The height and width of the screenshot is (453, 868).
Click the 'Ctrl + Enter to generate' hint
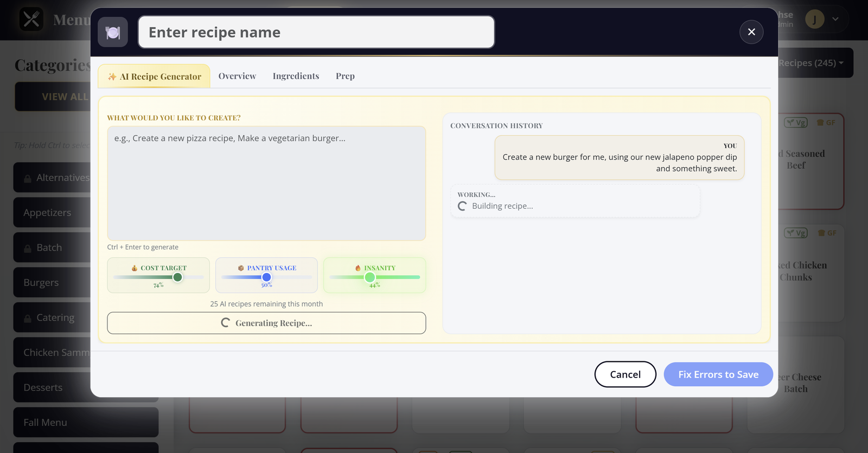point(143,247)
